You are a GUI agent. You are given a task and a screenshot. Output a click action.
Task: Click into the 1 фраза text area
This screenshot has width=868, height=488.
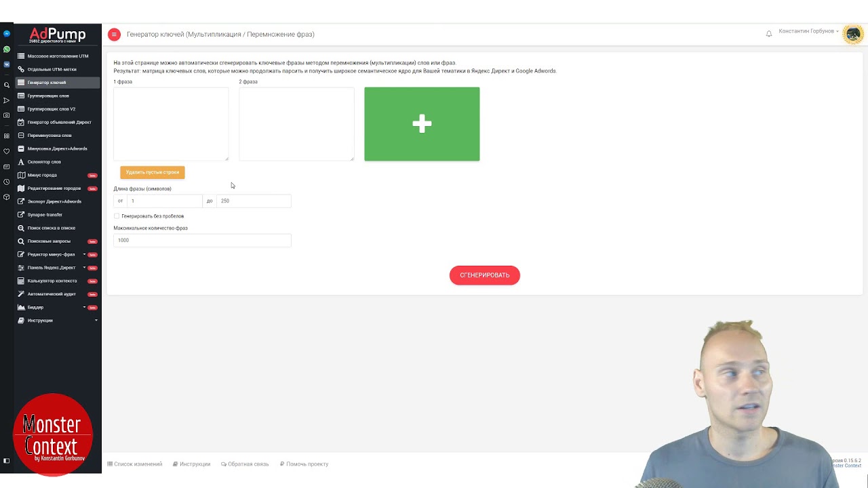coord(171,124)
